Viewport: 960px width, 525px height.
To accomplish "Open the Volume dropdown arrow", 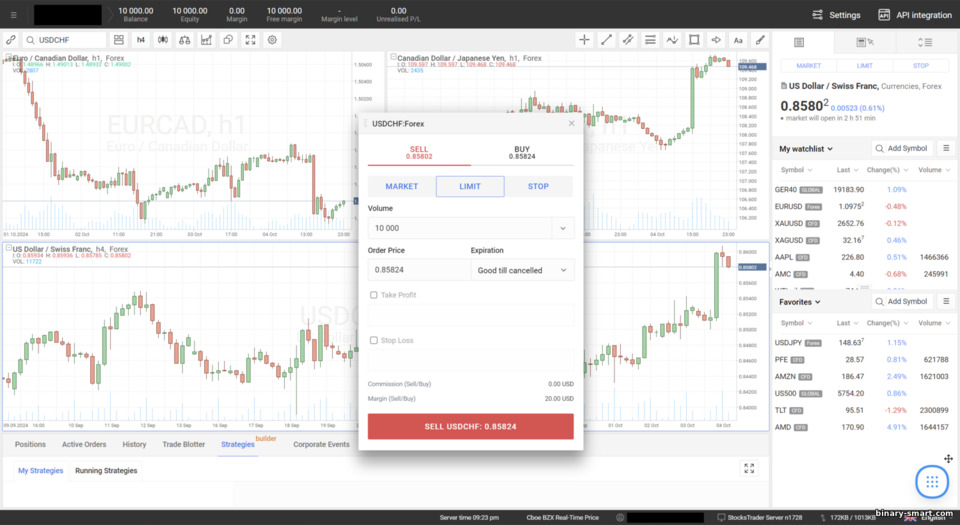I will [563, 228].
